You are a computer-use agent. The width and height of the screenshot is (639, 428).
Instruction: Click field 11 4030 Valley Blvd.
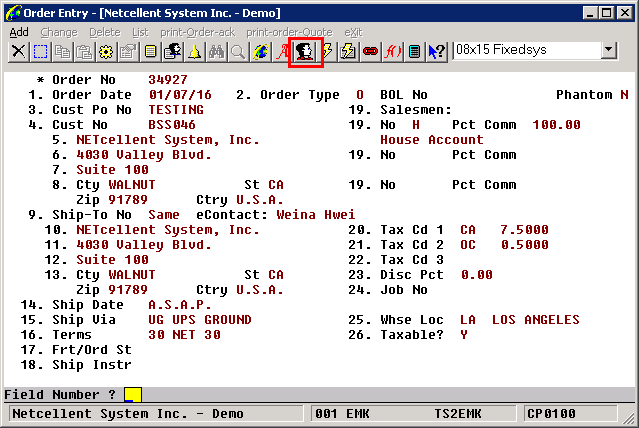coord(144,245)
